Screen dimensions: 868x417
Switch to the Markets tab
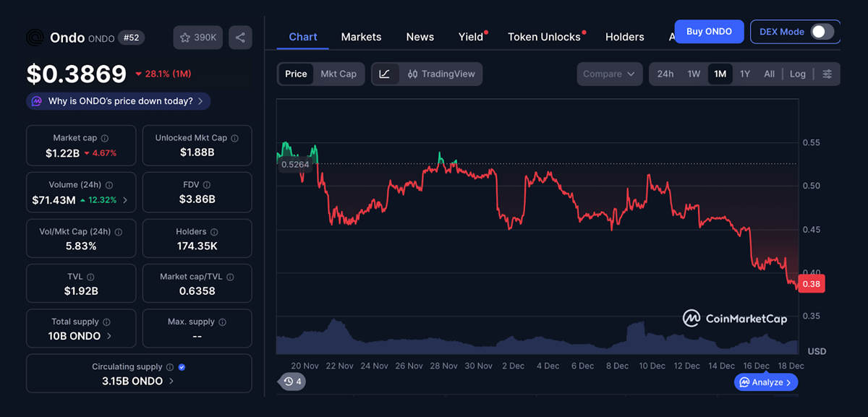(x=361, y=36)
